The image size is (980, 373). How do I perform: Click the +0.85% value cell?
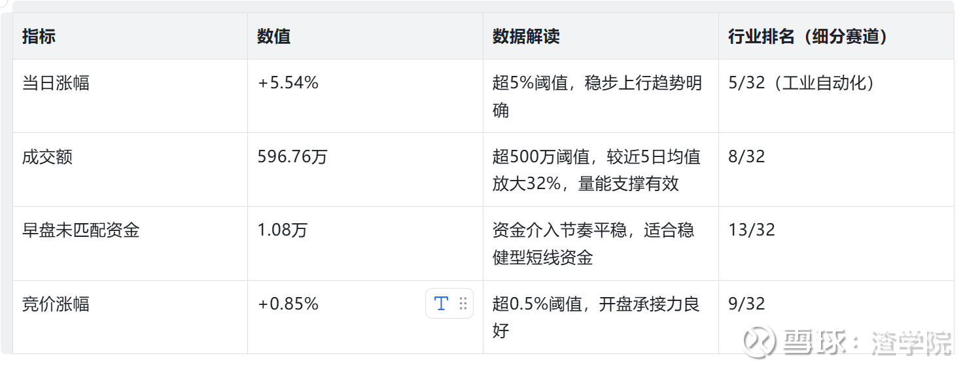(288, 304)
